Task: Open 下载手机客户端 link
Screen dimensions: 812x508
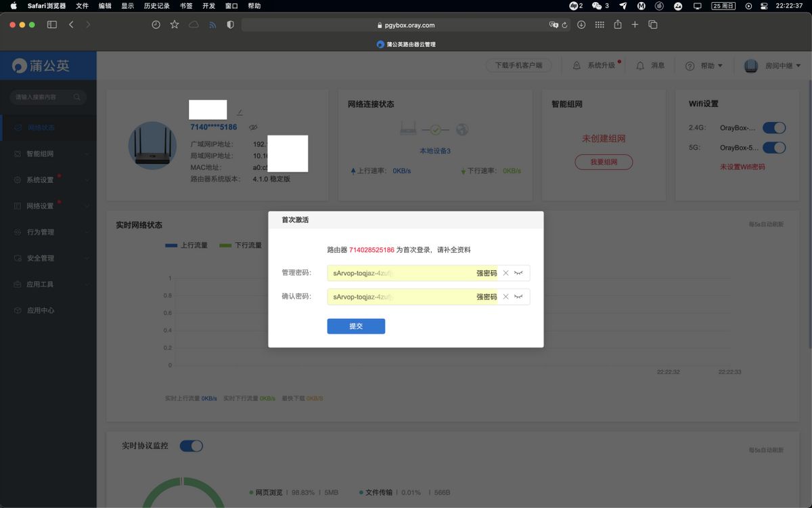Action: (518, 66)
